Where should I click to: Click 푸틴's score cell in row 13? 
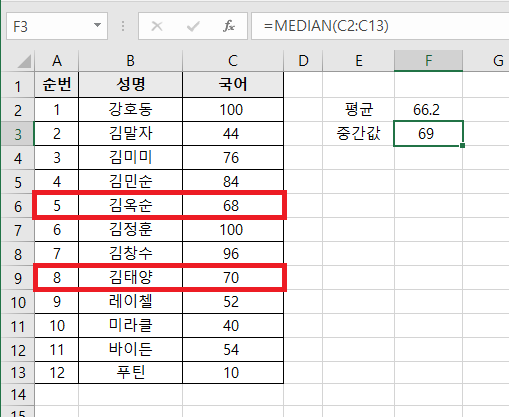(x=233, y=373)
